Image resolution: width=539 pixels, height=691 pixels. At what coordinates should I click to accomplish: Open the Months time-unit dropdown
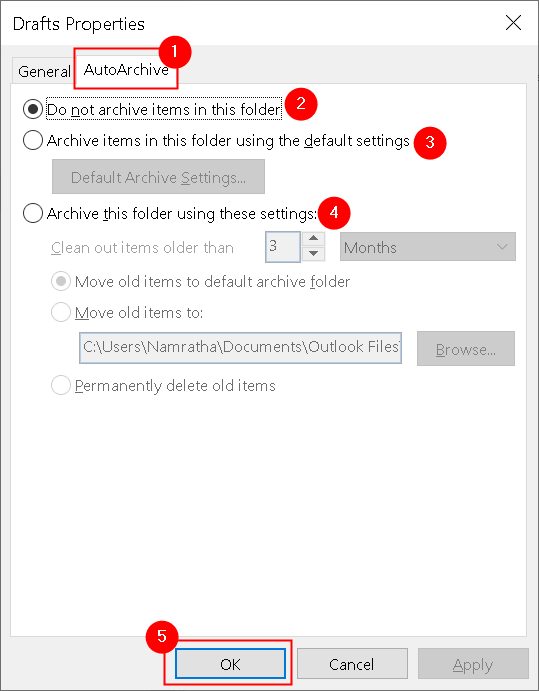pyautogui.click(x=427, y=247)
